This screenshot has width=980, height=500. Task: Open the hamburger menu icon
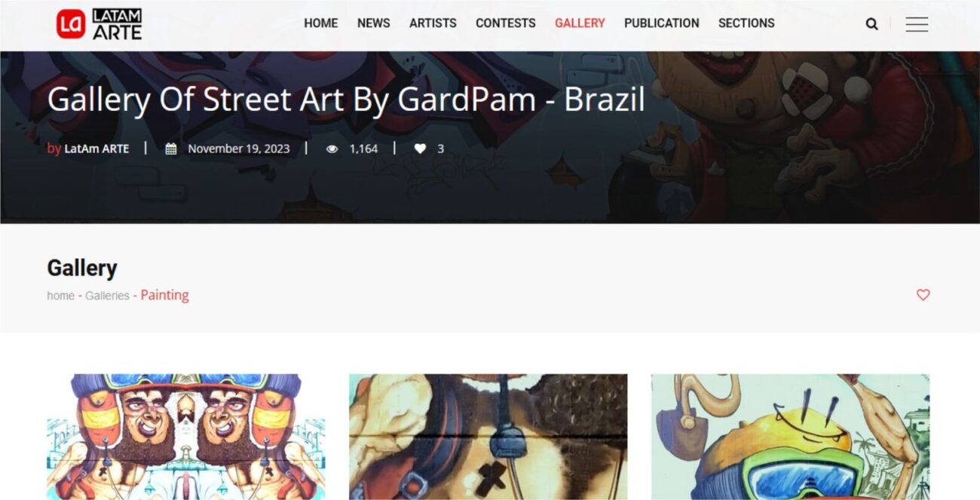click(917, 24)
